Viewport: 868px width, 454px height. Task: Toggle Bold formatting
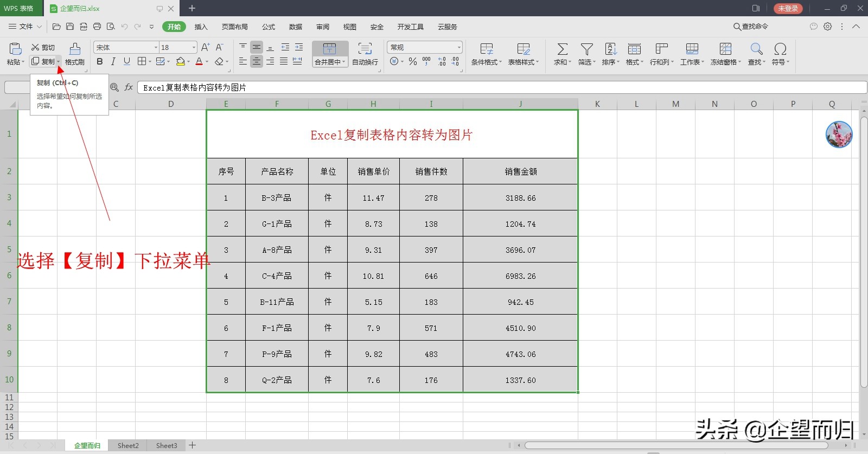(x=100, y=61)
